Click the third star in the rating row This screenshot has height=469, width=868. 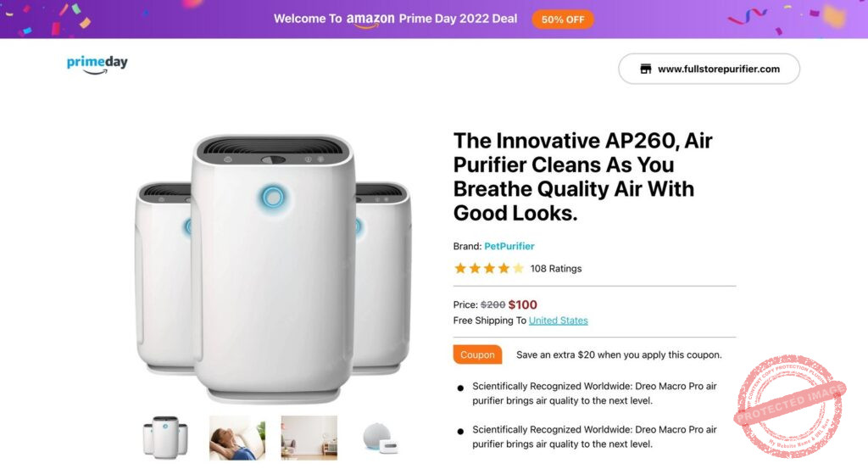pyautogui.click(x=489, y=269)
